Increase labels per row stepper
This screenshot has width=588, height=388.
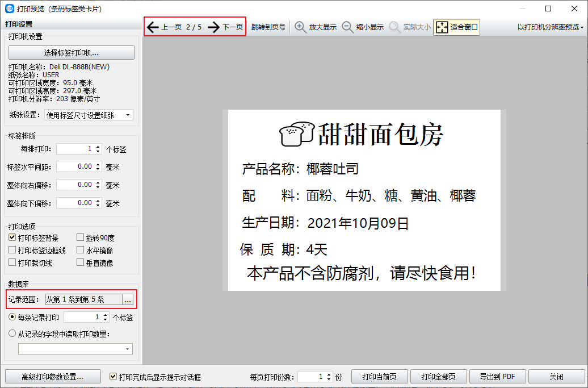98,147
